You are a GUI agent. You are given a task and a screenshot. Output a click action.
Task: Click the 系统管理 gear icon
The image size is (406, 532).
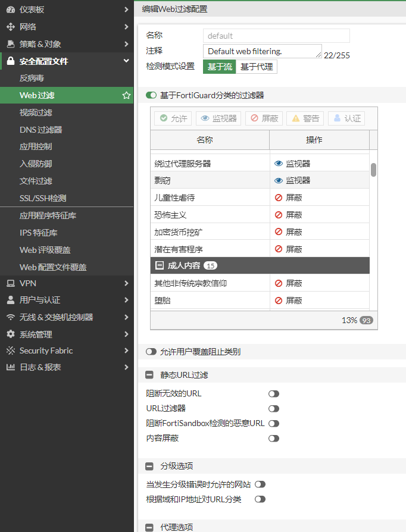[x=10, y=334]
